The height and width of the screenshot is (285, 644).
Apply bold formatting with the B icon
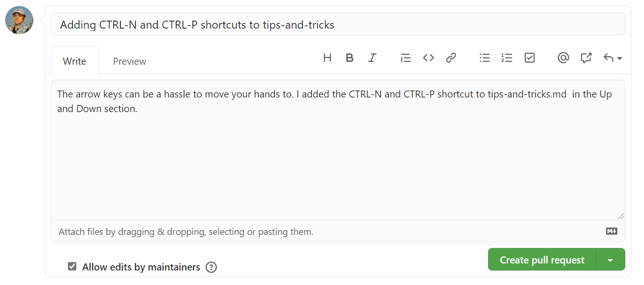[349, 58]
